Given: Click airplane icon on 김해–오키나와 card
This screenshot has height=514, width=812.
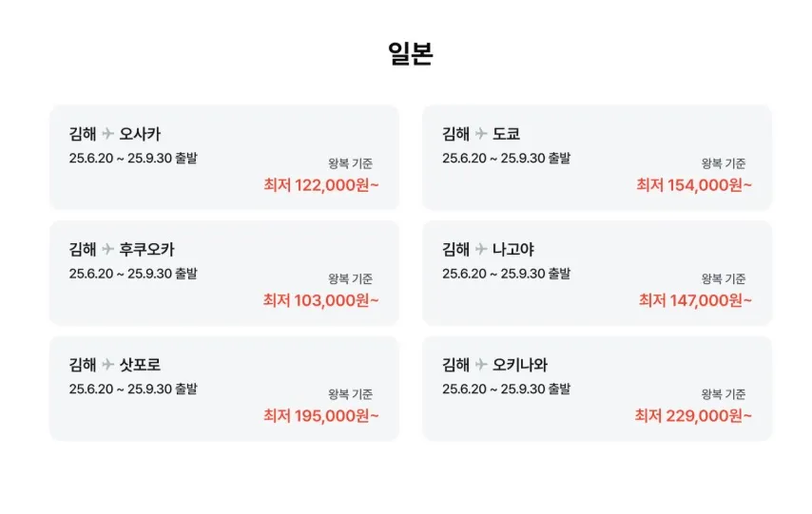Looking at the screenshot, I should [481, 365].
